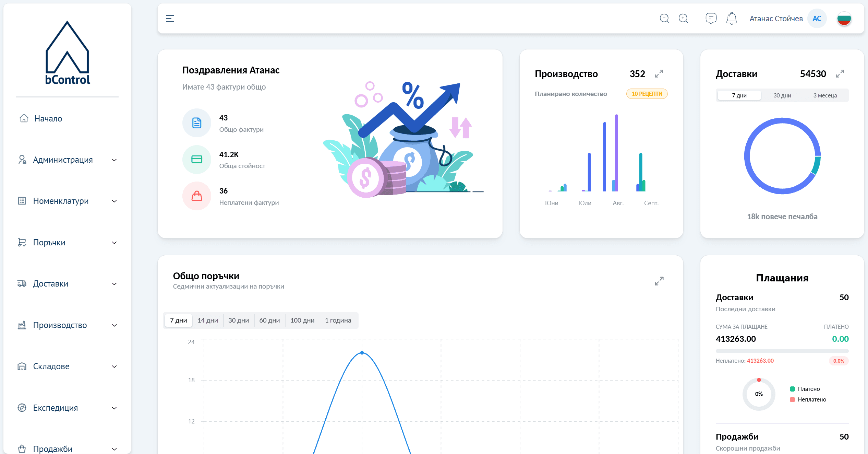Select 7 дни in Доставки card
The height and width of the screenshot is (454, 868).
pyautogui.click(x=739, y=95)
